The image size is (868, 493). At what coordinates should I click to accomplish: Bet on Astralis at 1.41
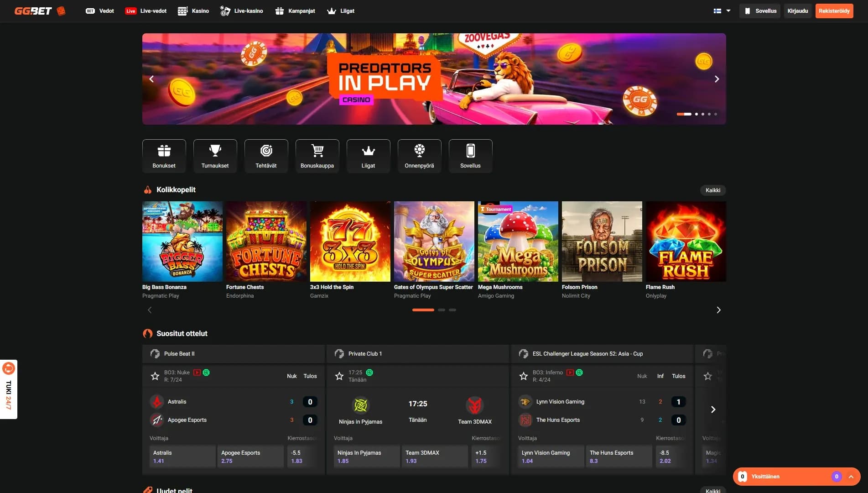click(182, 456)
